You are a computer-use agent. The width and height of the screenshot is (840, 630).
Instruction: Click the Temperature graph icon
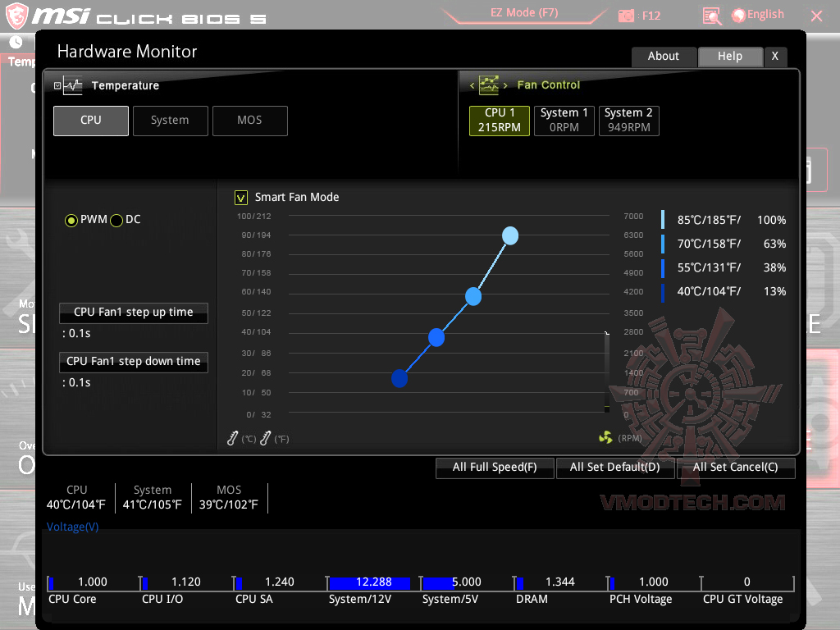72,85
